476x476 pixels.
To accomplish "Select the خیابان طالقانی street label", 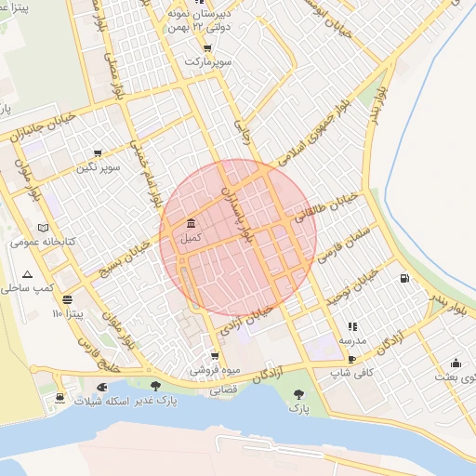I will tap(326, 207).
